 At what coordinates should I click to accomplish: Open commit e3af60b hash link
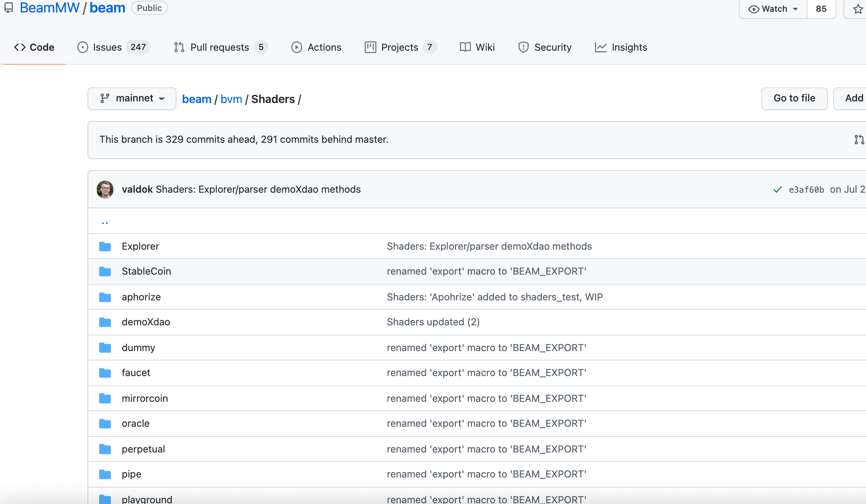click(x=806, y=190)
